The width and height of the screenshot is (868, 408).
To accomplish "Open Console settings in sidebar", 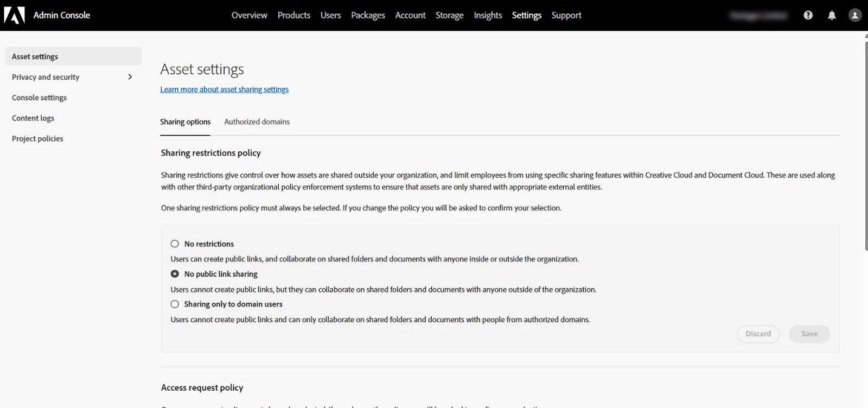I will [x=39, y=98].
